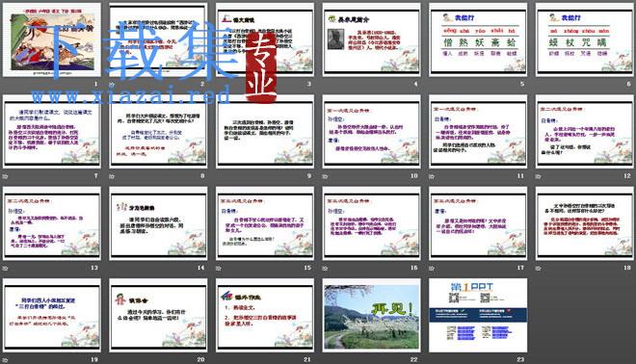
Task: Click animation star icon under slide 15
Action: 219,269
